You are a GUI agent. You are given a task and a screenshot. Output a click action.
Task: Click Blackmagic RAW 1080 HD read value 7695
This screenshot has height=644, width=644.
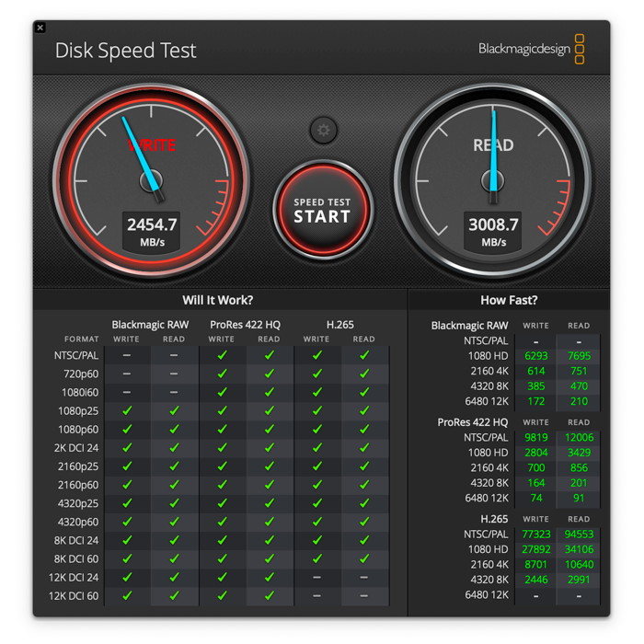[579, 356]
